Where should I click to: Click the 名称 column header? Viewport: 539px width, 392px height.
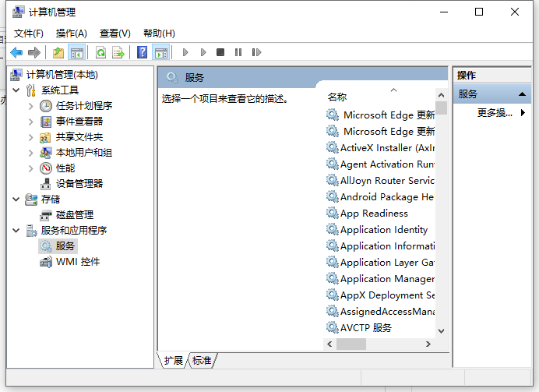(x=337, y=97)
